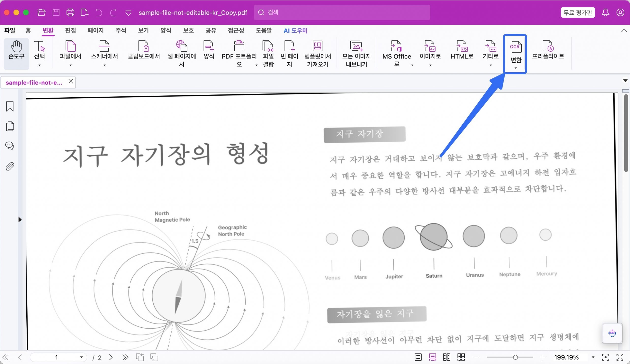Open the document tab list dropdown

tap(625, 81)
